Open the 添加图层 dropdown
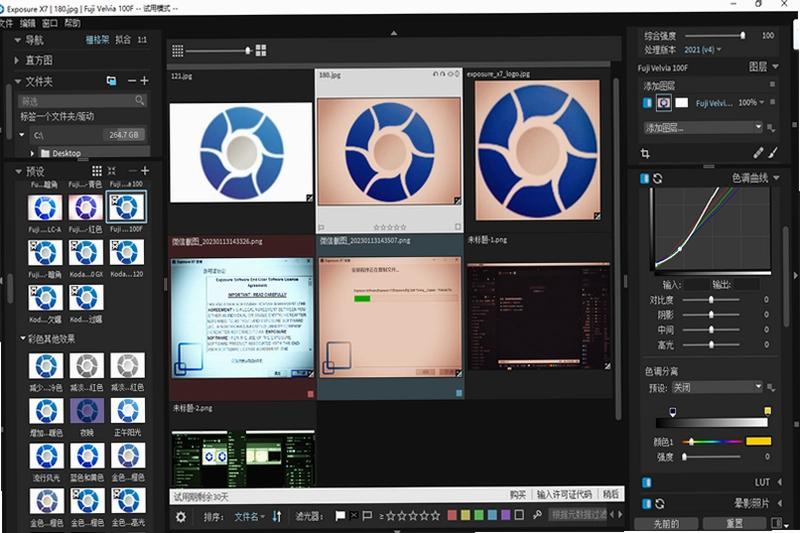 pyautogui.click(x=703, y=128)
